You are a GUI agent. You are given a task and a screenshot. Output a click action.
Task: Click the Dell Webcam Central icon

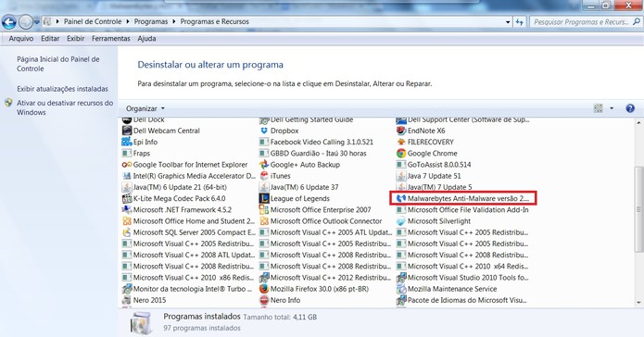point(127,131)
